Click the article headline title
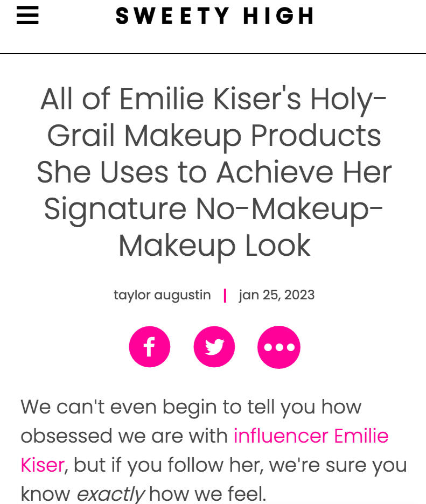This screenshot has width=426, height=504. 214,172
